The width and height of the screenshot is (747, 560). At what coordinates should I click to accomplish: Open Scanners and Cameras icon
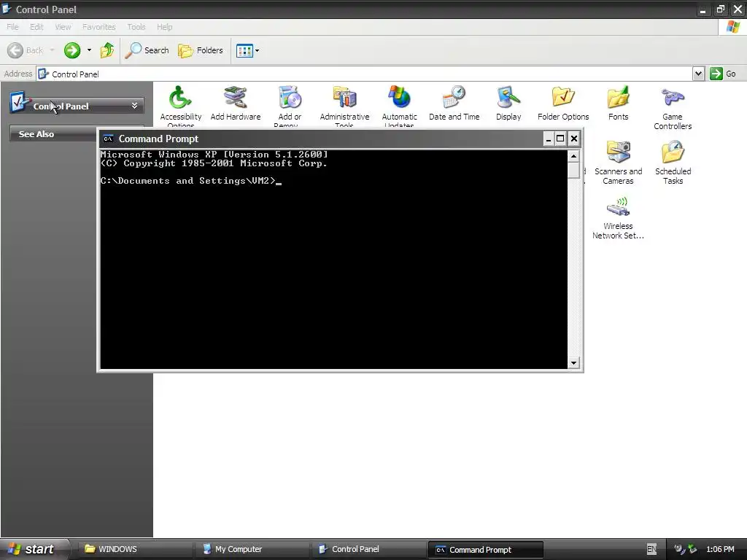click(618, 163)
